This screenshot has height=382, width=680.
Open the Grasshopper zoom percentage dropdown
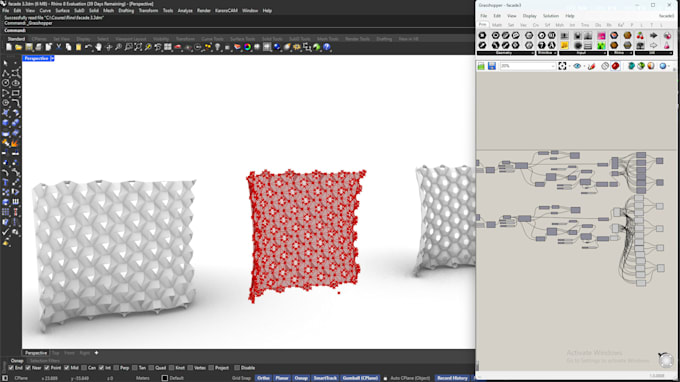coord(552,66)
